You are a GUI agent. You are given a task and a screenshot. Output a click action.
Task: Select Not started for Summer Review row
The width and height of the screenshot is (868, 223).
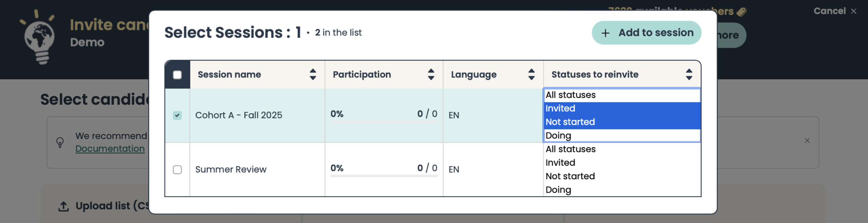point(570,176)
